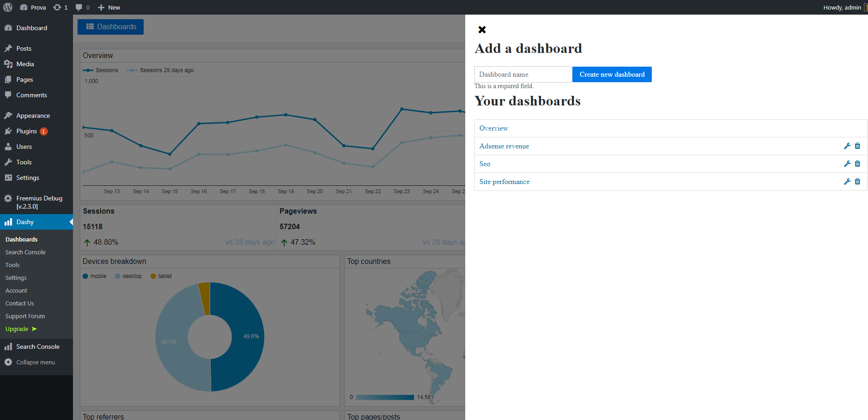This screenshot has width=868, height=420.
Task: Open the Site performance dashboard link
Action: (504, 182)
